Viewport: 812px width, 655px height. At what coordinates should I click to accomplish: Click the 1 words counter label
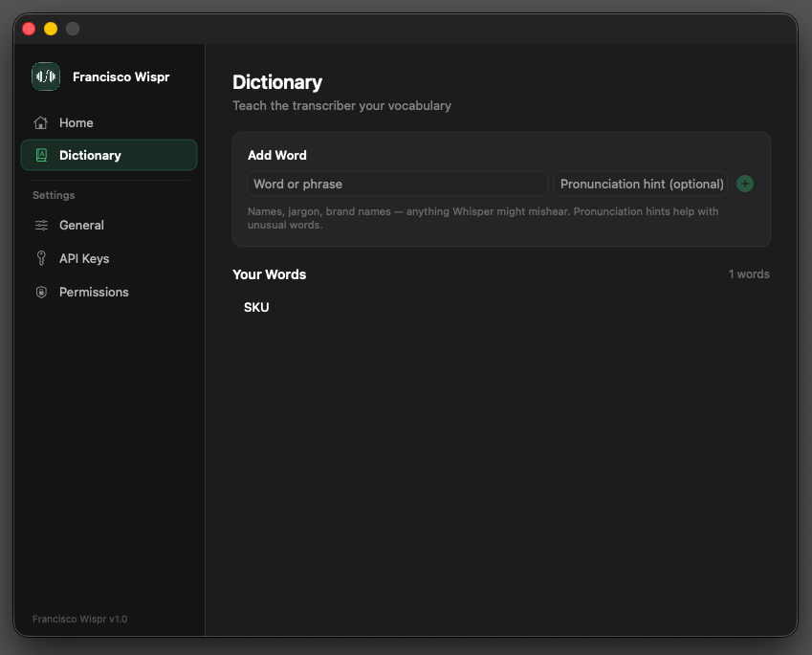click(x=749, y=273)
